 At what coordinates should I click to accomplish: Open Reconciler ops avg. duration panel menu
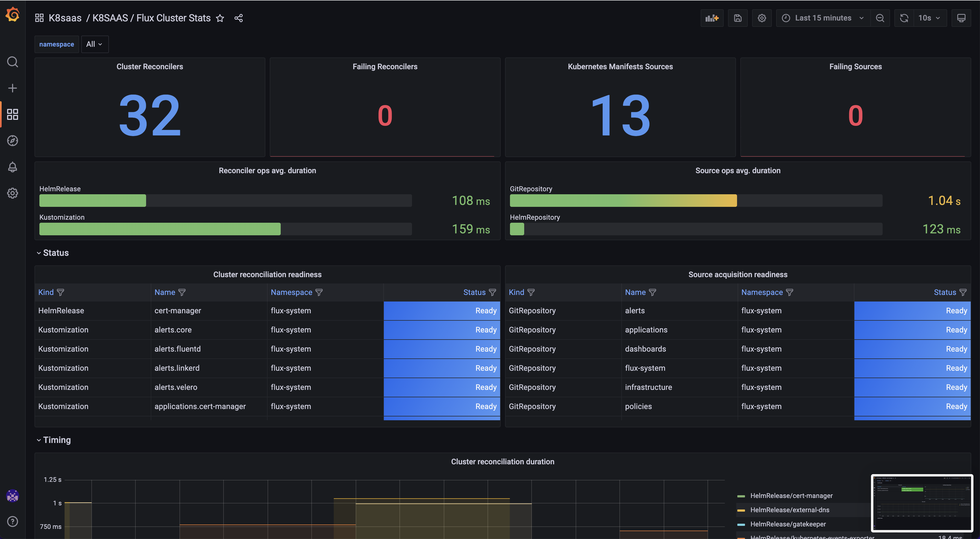pyautogui.click(x=267, y=170)
